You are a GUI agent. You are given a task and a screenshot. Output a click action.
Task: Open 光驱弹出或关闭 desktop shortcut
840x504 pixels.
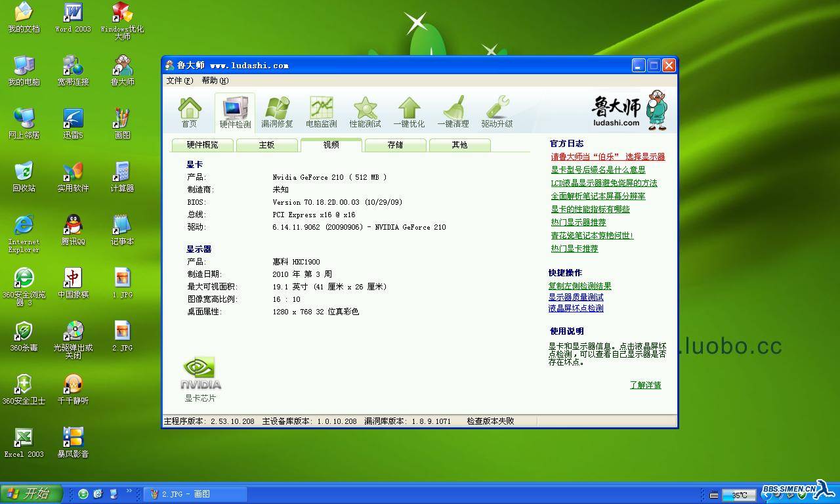click(x=73, y=340)
